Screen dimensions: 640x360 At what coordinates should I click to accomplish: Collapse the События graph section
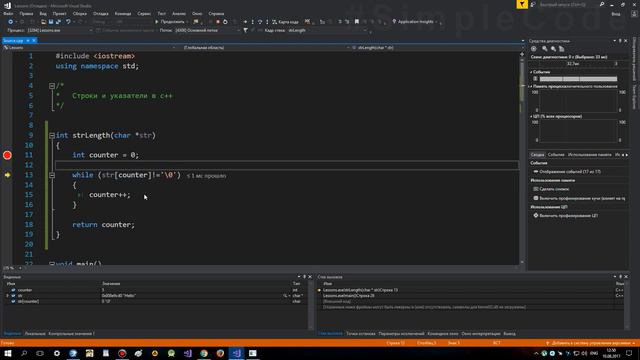[x=531, y=72]
